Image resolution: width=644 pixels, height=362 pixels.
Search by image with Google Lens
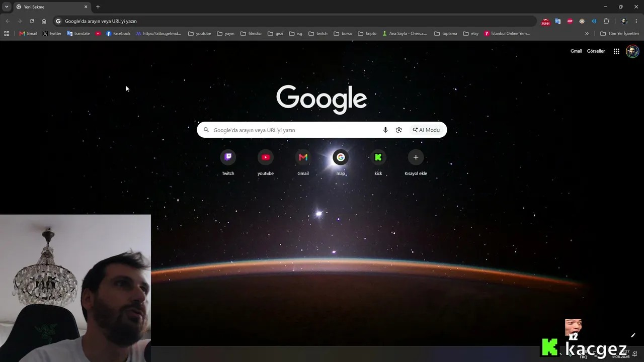coord(399,130)
